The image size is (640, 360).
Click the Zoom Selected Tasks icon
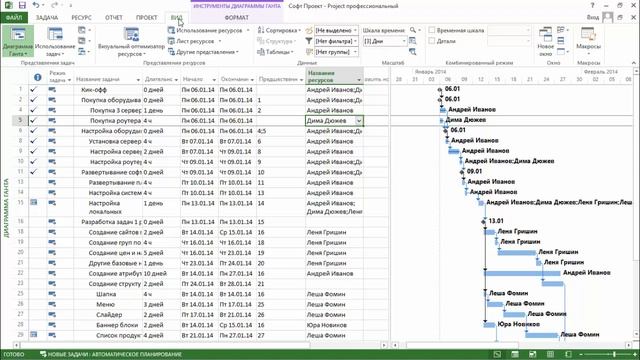(413, 51)
